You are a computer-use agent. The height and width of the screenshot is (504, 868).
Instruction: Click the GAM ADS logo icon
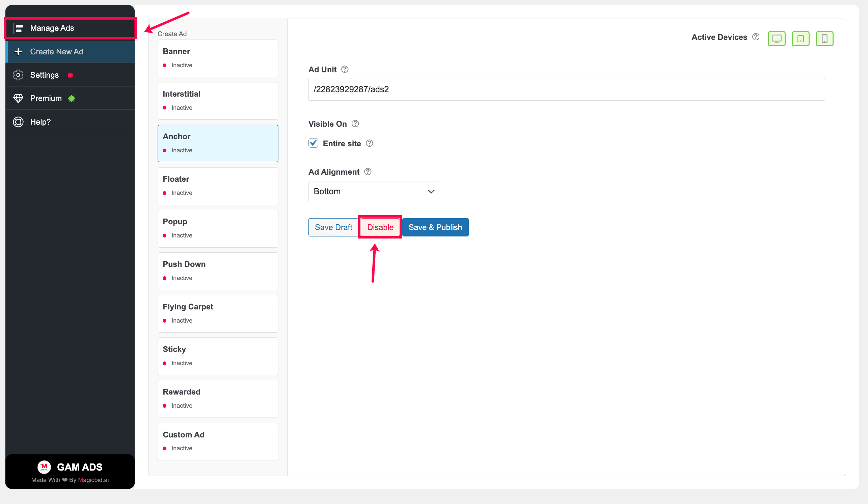44,467
